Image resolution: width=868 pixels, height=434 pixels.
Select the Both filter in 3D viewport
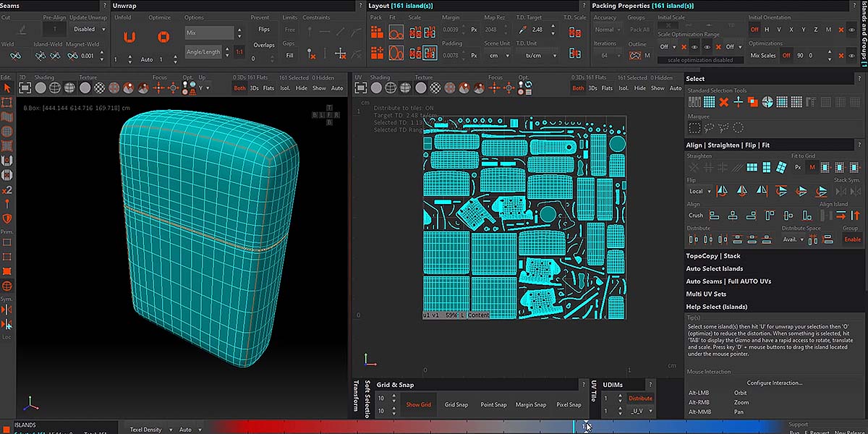pos(239,88)
